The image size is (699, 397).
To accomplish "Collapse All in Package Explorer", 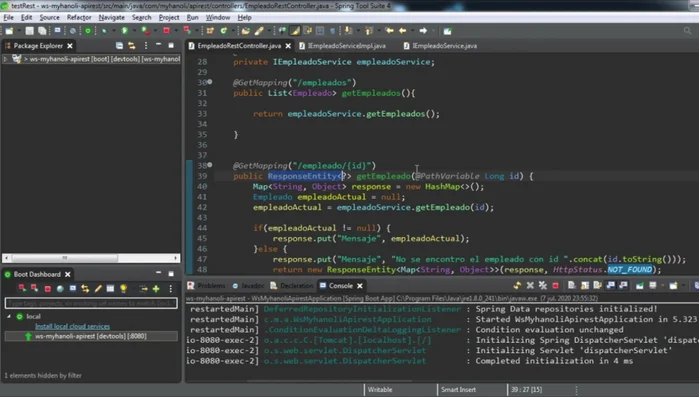I will [x=119, y=45].
